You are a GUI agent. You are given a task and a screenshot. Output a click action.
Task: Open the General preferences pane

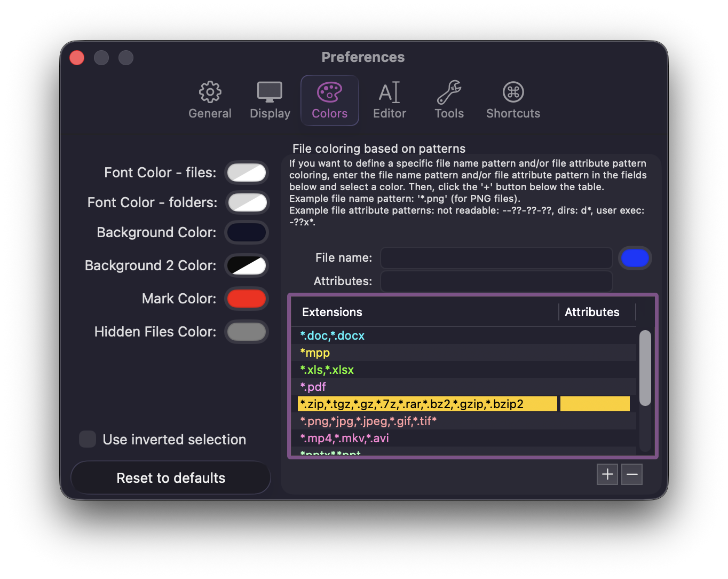[210, 99]
